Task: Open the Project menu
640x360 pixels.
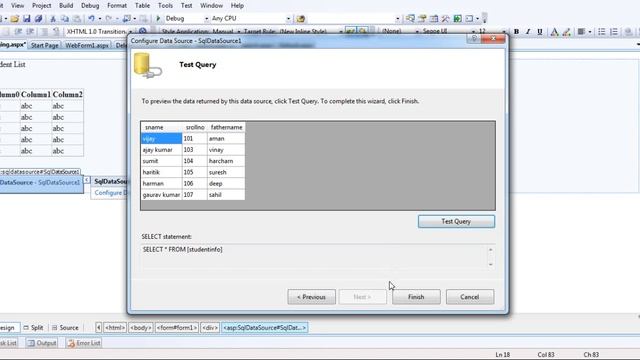Action: (x=42, y=6)
